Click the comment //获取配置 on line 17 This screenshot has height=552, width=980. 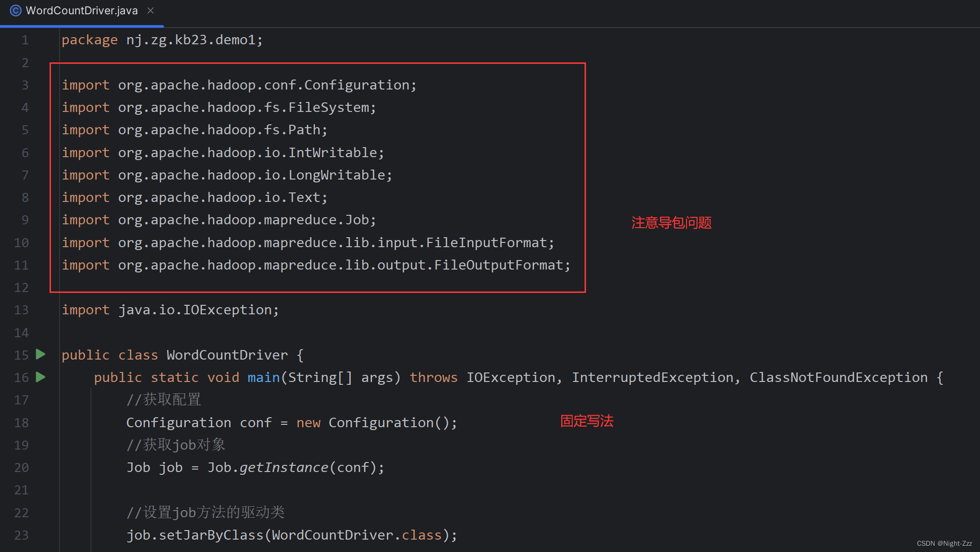(164, 399)
